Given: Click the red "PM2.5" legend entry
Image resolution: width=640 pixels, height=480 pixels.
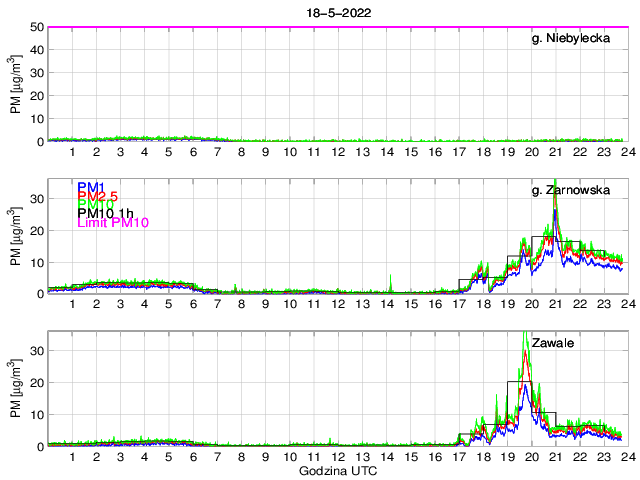Looking at the screenshot, I should click(x=98, y=196).
